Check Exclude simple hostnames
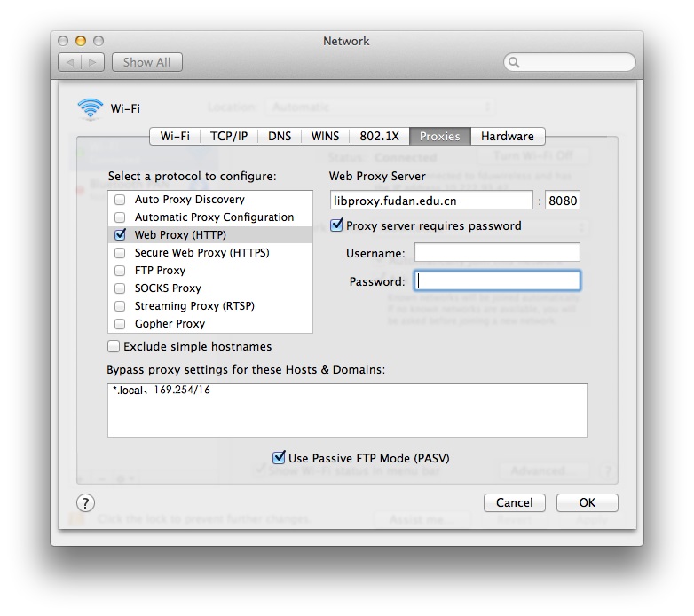694x616 pixels. [114, 346]
